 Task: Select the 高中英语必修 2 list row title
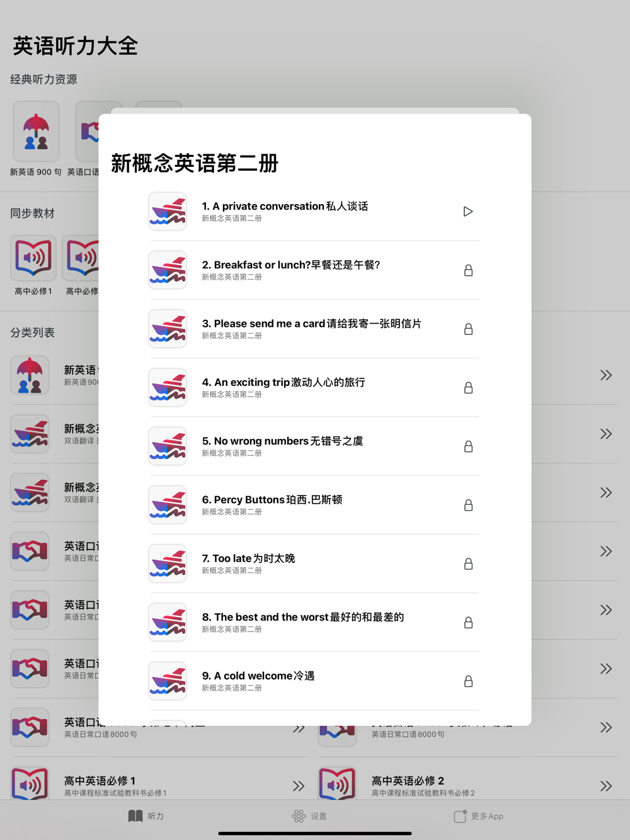(x=408, y=781)
